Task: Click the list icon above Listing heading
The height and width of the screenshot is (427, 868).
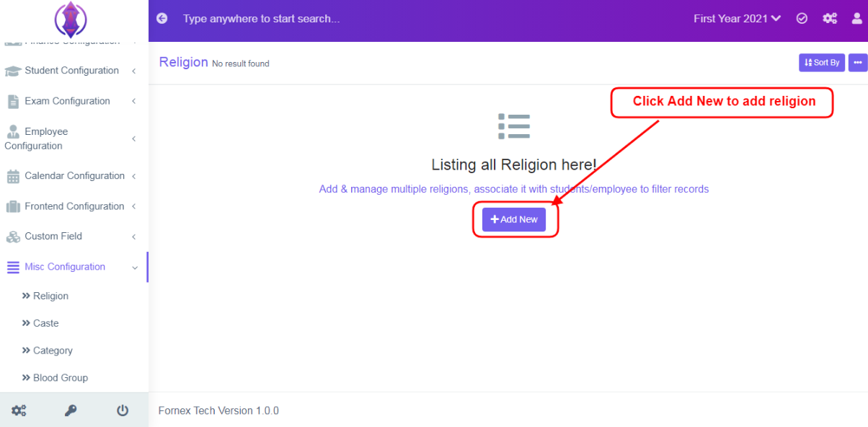Action: click(514, 126)
